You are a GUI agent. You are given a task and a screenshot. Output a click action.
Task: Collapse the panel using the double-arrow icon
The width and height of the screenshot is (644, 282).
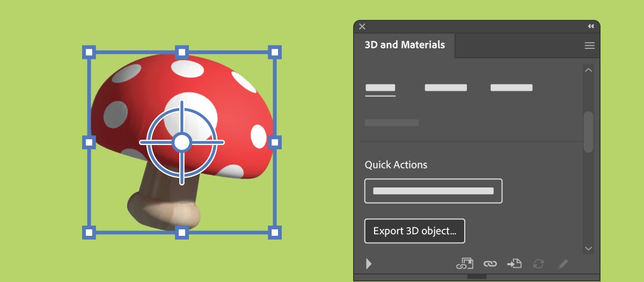pos(591,26)
